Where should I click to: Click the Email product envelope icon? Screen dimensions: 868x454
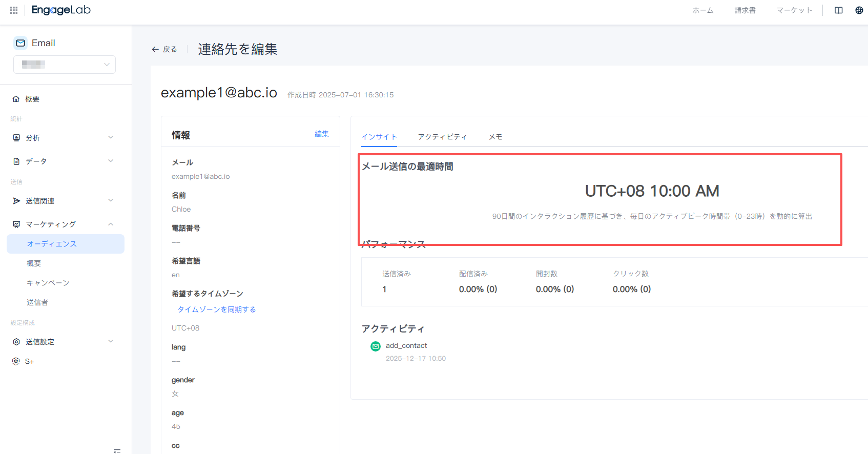20,43
